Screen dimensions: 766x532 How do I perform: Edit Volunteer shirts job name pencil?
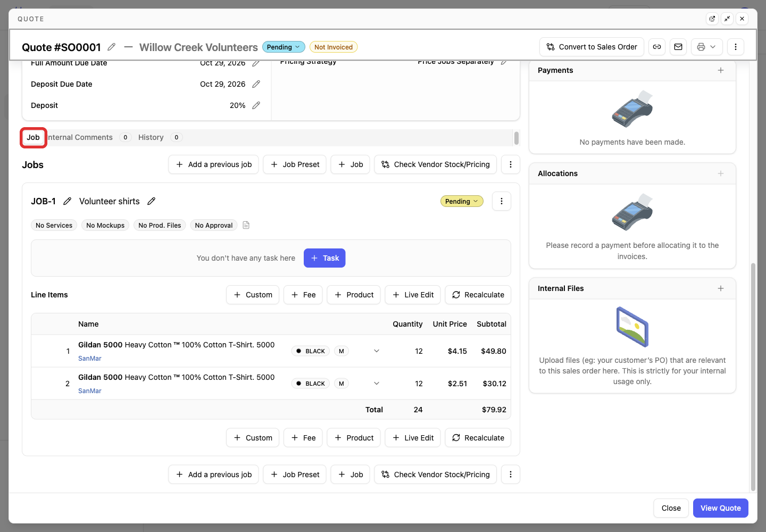pos(151,201)
